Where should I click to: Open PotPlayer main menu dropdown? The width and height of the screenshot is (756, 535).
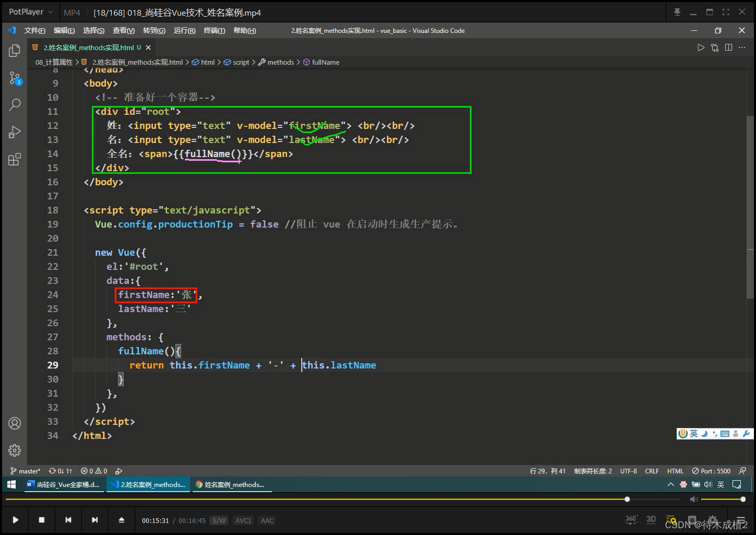click(x=30, y=12)
